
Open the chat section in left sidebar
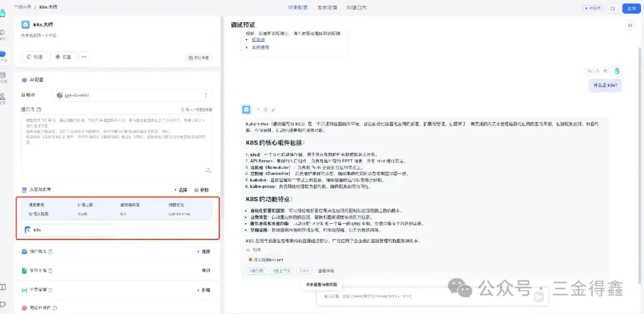click(2, 33)
